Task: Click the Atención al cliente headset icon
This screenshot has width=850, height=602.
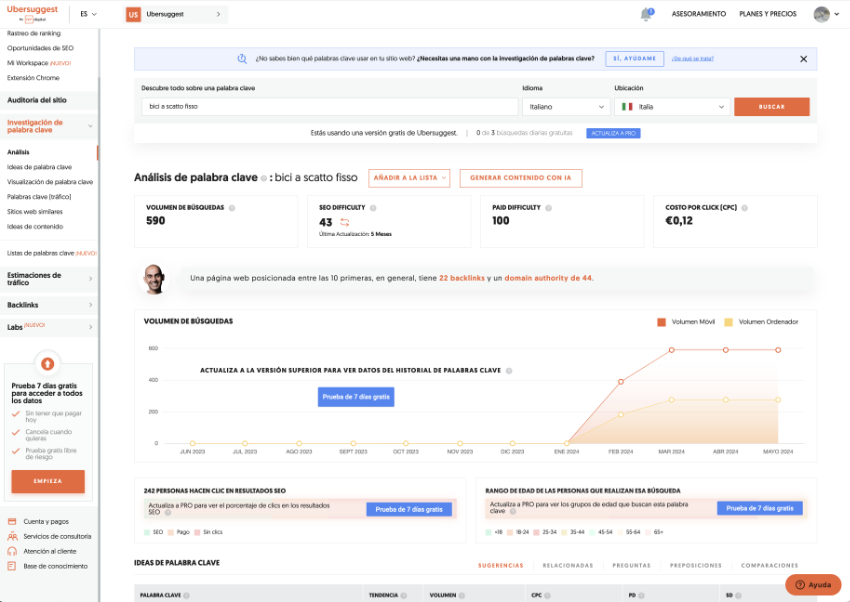Action: point(12,551)
